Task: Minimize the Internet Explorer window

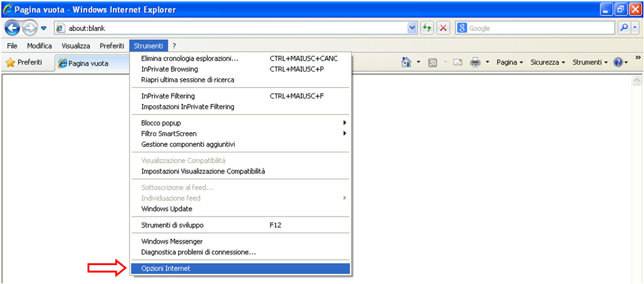Action: [x=607, y=9]
